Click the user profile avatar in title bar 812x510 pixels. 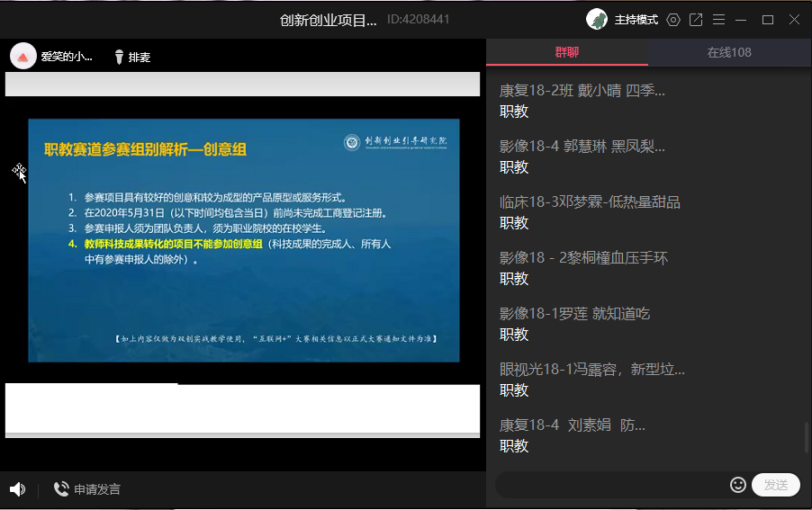[x=596, y=19]
